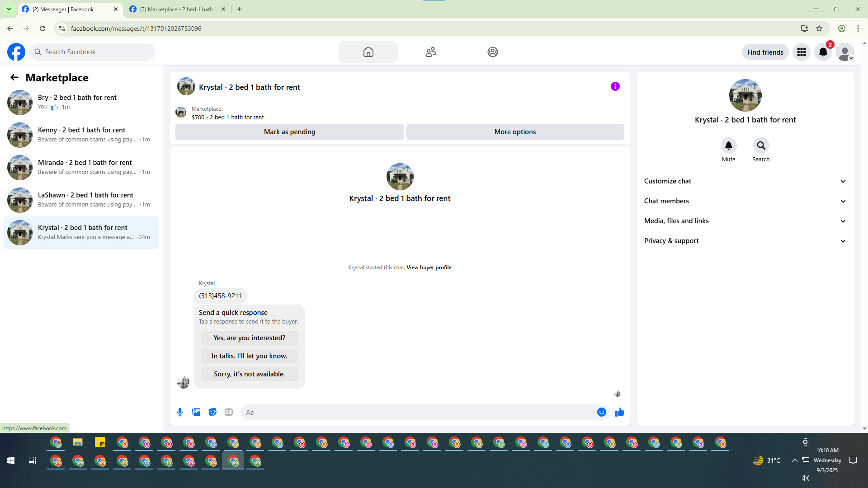Show hidden system tray icons

point(794,460)
